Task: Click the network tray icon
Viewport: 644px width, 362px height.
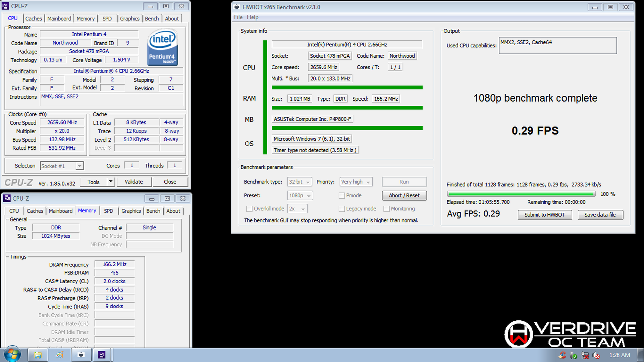Action: coord(585,355)
